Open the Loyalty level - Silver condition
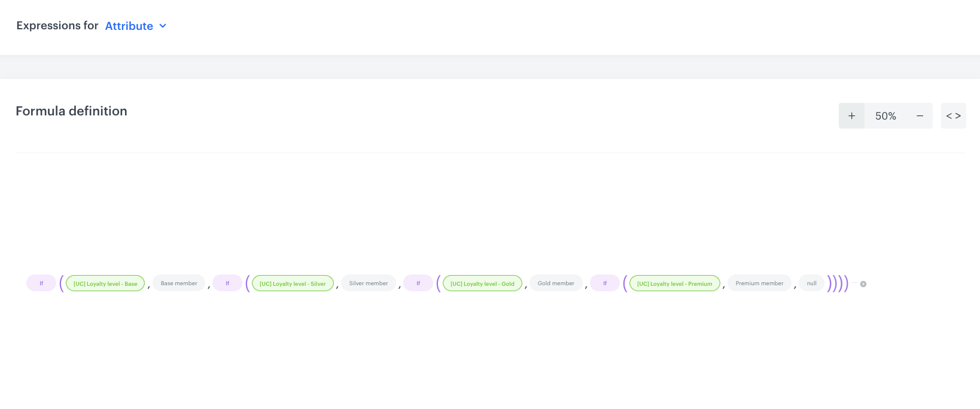Screen dimensions: 980x409 pyautogui.click(x=293, y=283)
